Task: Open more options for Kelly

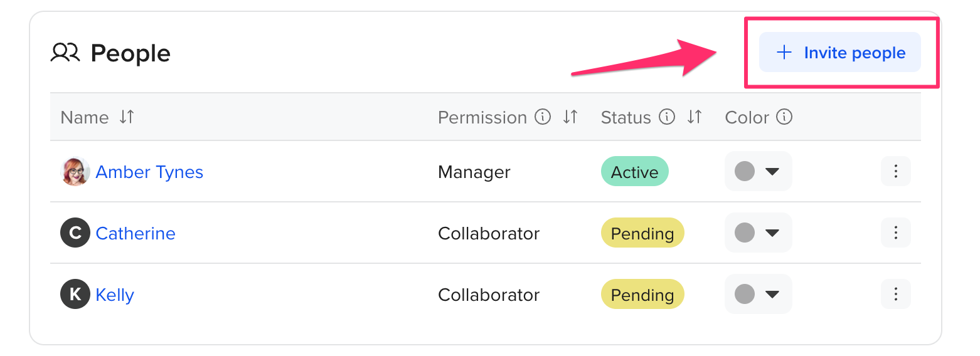Action: 895,294
